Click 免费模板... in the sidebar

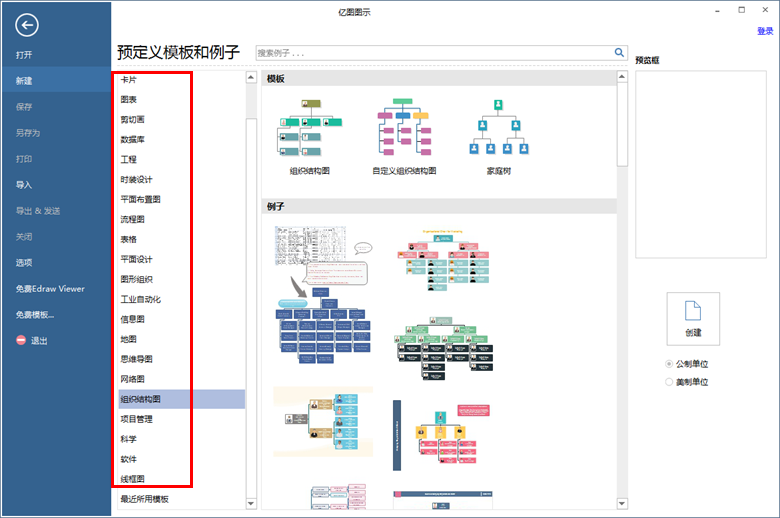point(35,315)
